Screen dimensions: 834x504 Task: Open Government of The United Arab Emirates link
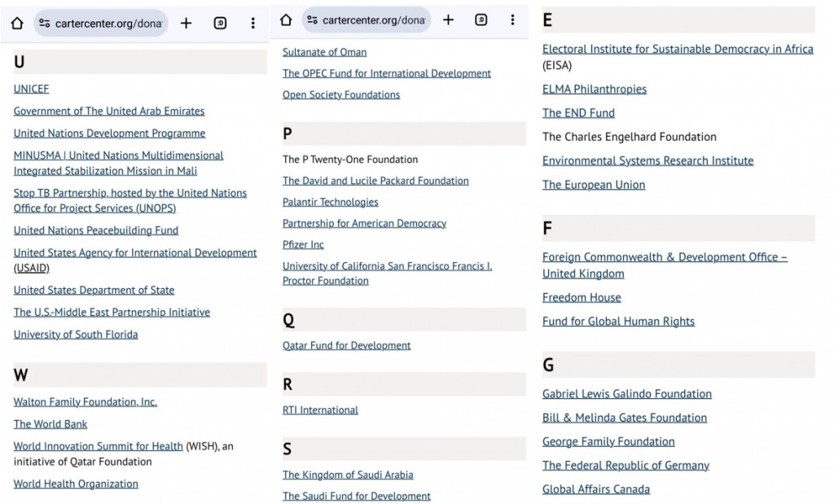(x=109, y=111)
